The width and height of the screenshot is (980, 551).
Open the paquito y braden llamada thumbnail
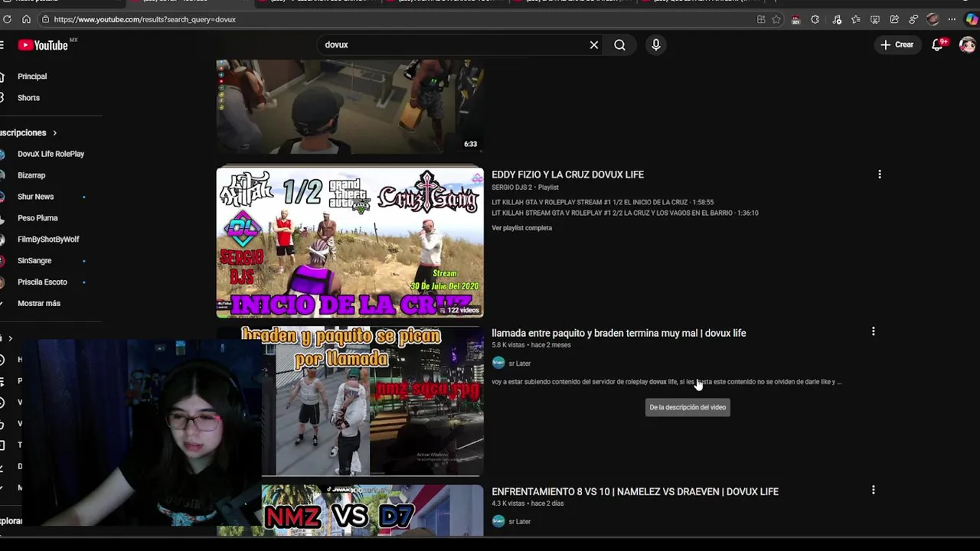click(x=373, y=401)
